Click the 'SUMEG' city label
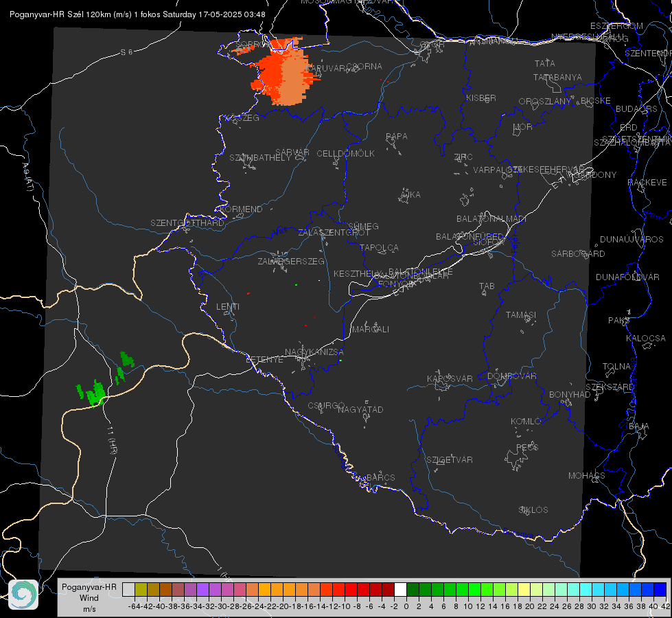This screenshot has width=672, height=618. (x=363, y=226)
